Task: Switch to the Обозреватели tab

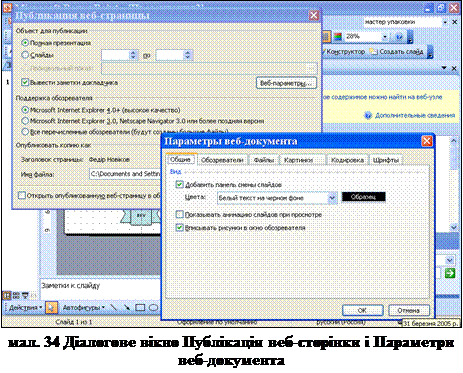Action: tap(222, 160)
